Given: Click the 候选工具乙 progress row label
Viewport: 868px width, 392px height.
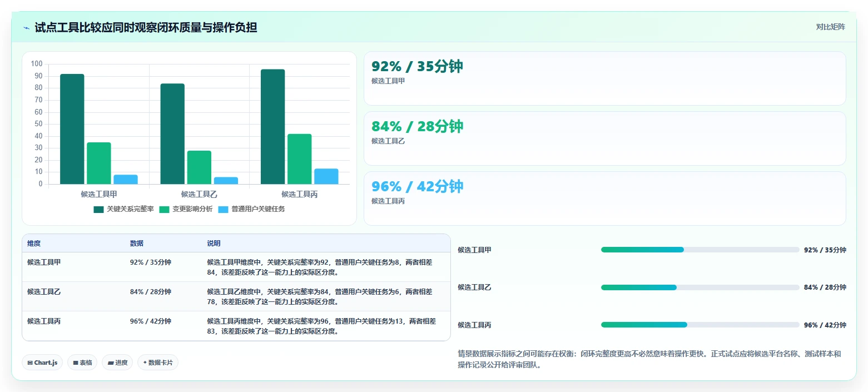Looking at the screenshot, I should click(x=474, y=287).
